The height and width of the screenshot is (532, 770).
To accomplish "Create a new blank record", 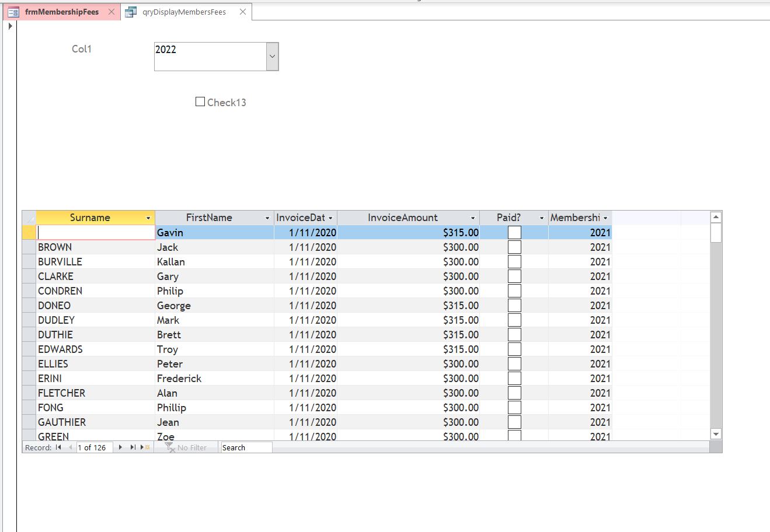I will pos(145,447).
